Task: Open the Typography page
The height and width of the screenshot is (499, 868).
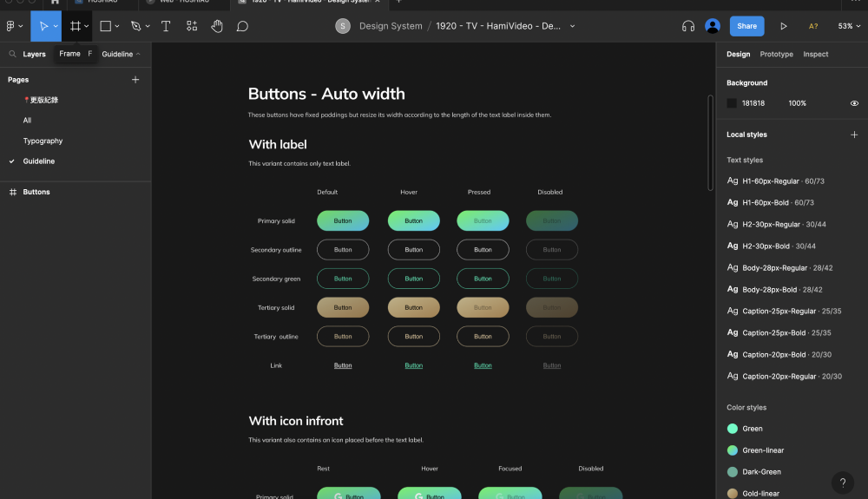Action: (43, 141)
